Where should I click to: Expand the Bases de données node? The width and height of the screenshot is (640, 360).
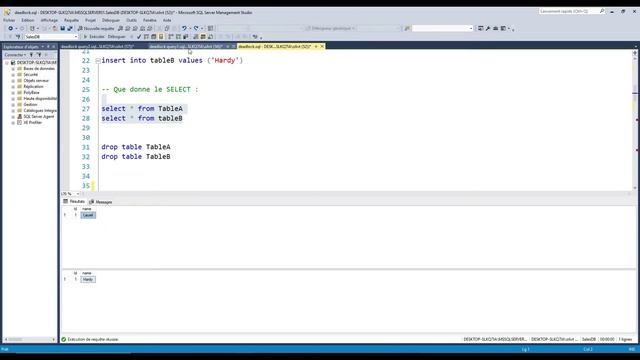pyautogui.click(x=13, y=69)
